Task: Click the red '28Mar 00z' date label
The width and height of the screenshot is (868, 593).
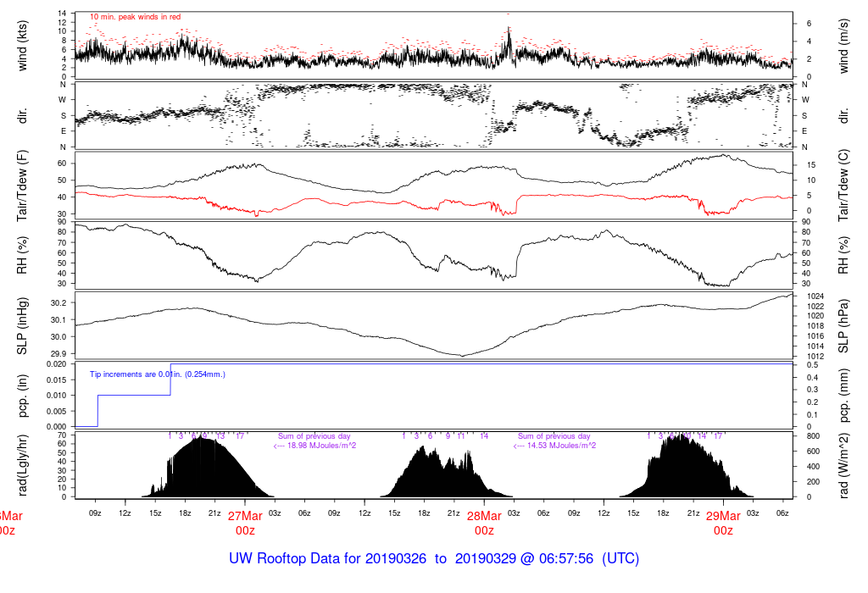Action: click(x=484, y=524)
